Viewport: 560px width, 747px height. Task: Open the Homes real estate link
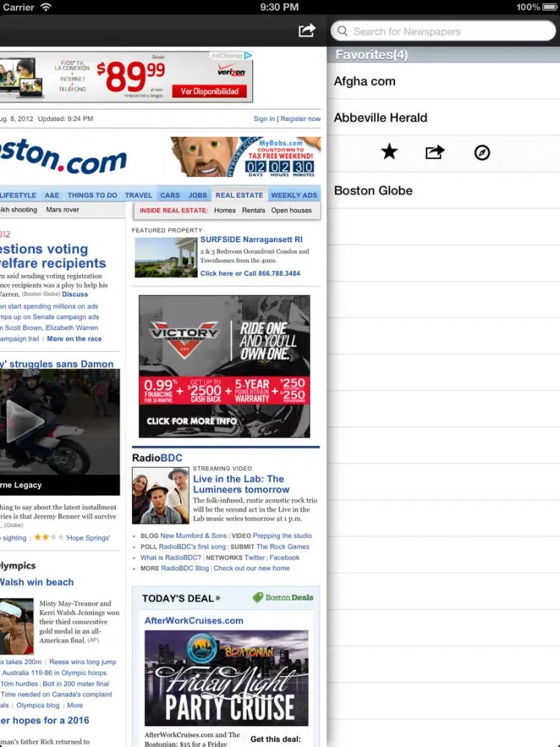[x=225, y=210]
